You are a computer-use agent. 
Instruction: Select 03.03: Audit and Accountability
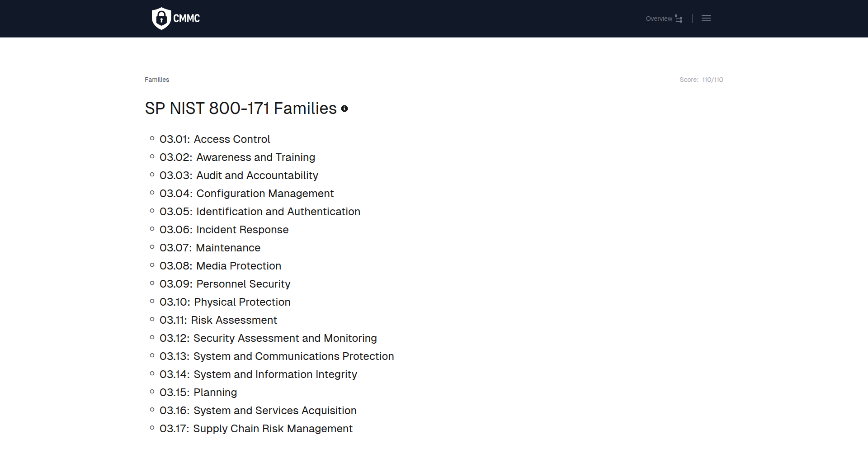(x=239, y=175)
